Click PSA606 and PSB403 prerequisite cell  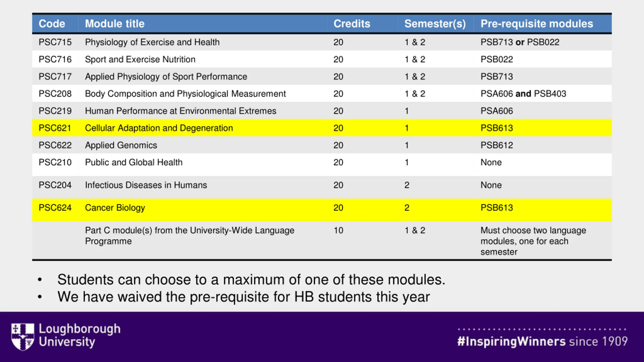[523, 94]
